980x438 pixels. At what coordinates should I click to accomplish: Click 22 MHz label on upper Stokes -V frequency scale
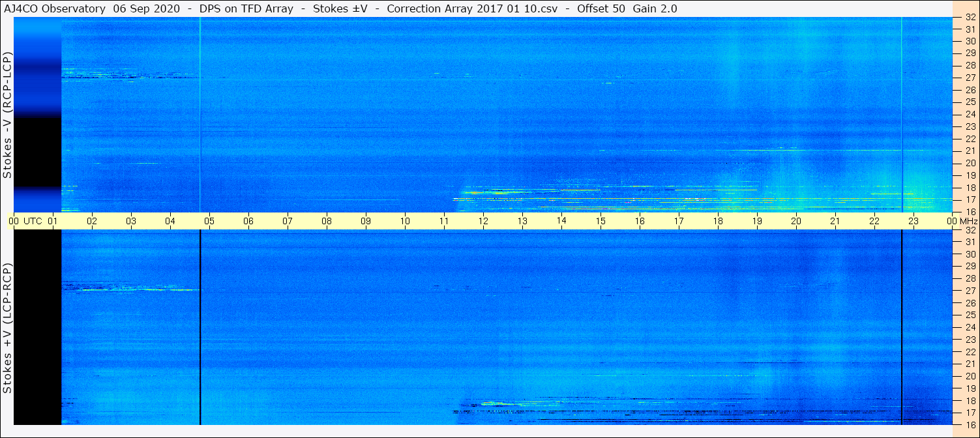point(970,139)
